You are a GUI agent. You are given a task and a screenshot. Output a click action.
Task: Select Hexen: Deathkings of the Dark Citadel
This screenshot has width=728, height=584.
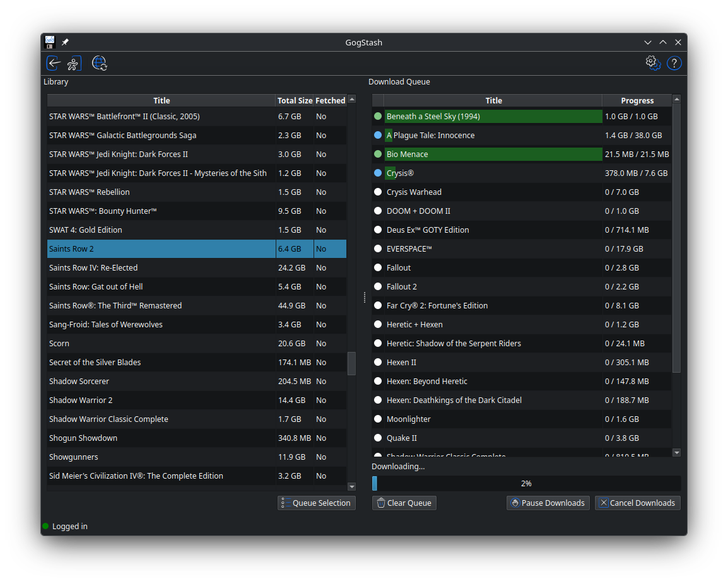522,400
